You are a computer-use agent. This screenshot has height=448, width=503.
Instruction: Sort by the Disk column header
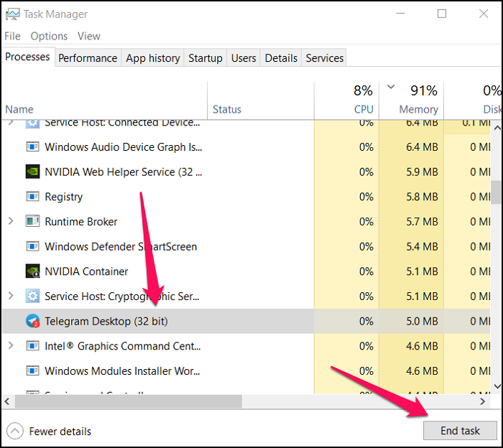[473, 101]
